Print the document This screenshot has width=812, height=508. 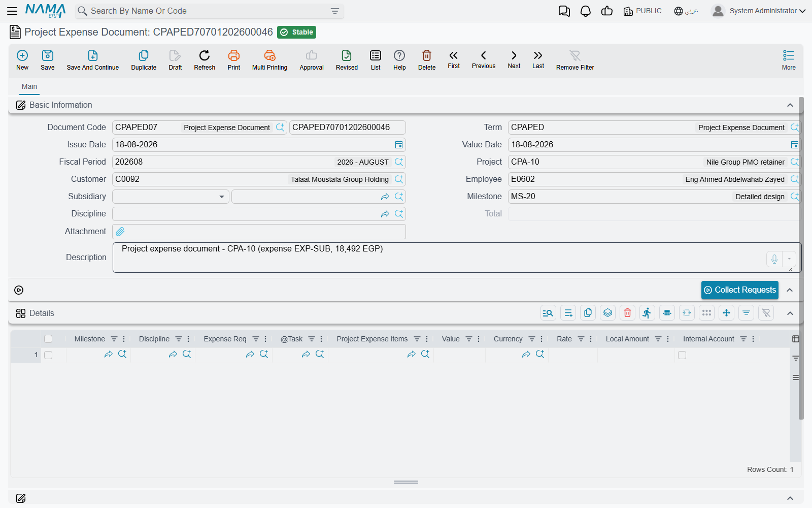(234, 60)
